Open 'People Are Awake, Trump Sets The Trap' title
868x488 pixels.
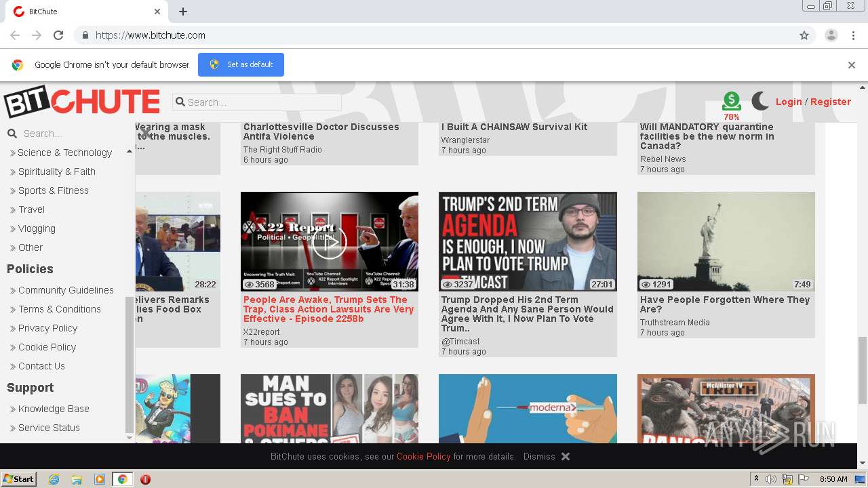tap(329, 309)
